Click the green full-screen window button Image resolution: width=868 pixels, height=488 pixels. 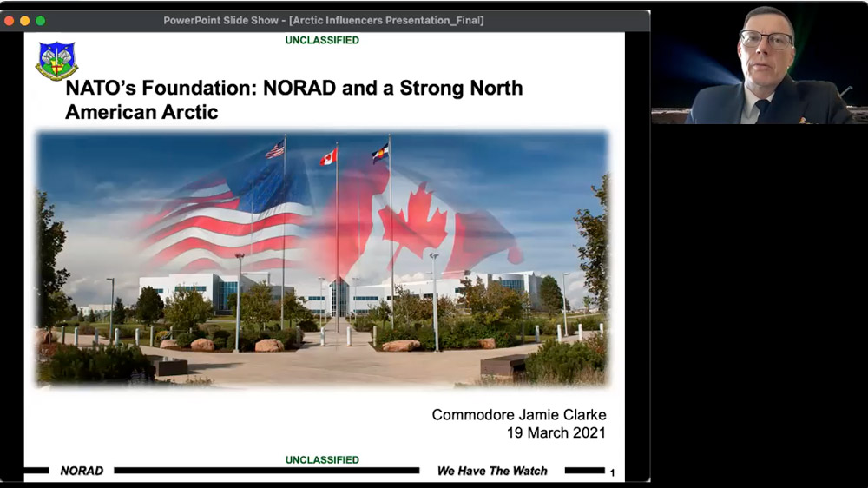pyautogui.click(x=40, y=20)
